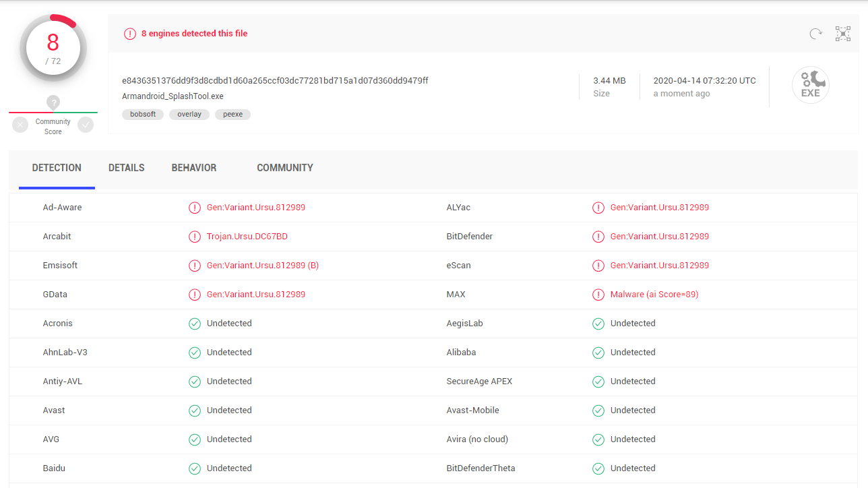Click the AhnLab-V3 undetected check icon

pyautogui.click(x=195, y=353)
